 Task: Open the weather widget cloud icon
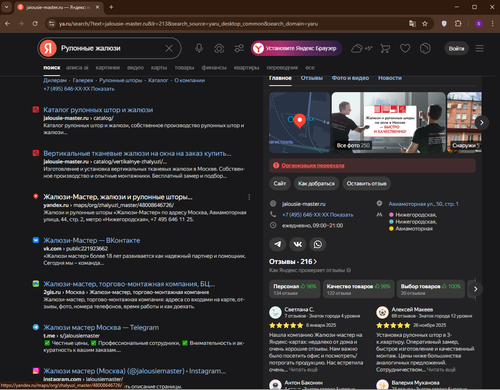pos(357,49)
